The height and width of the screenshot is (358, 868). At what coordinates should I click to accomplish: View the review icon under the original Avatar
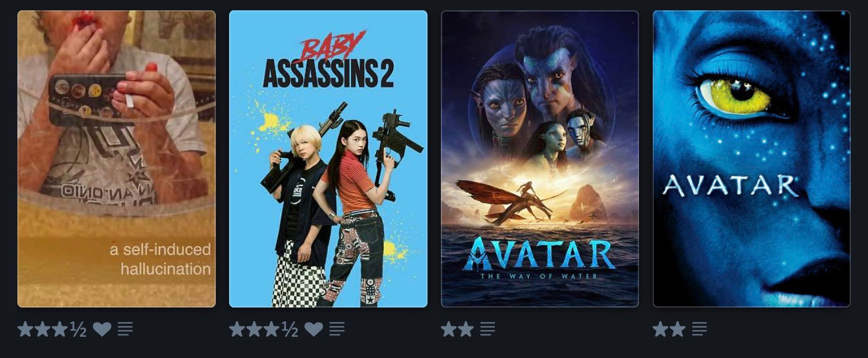tap(699, 329)
